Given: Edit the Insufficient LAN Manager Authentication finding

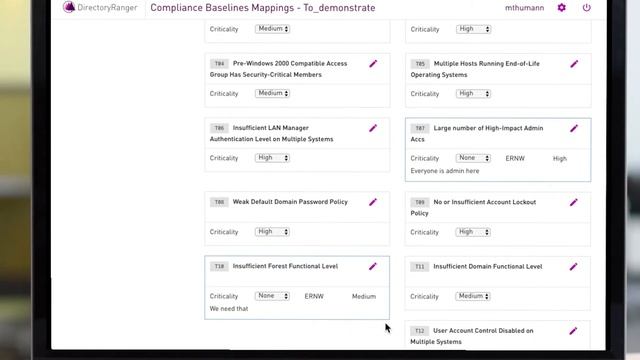Looking at the screenshot, I should tap(373, 128).
